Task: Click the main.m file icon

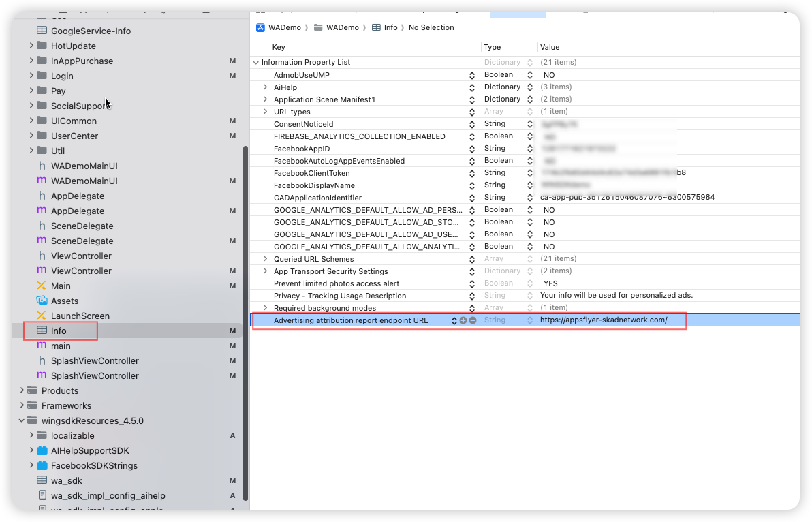Action: [42, 346]
